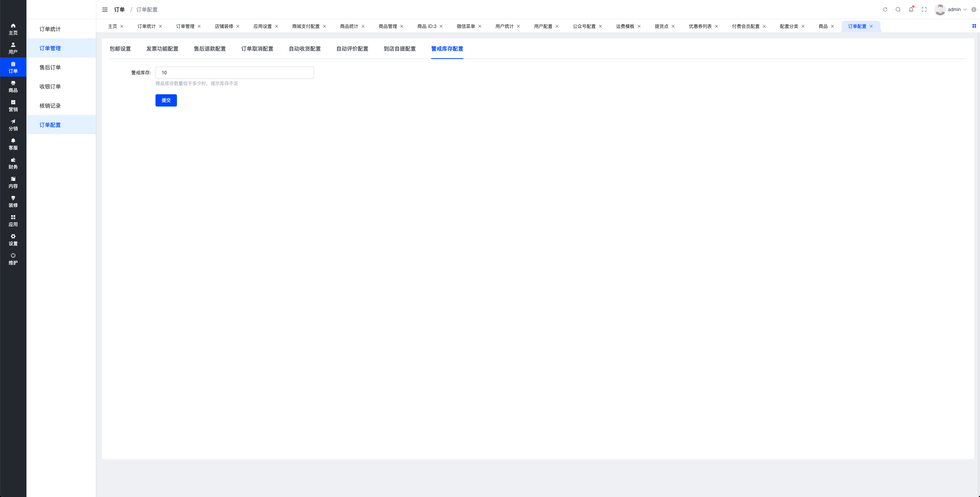Switch to the 用户统计 page tab

[505, 26]
